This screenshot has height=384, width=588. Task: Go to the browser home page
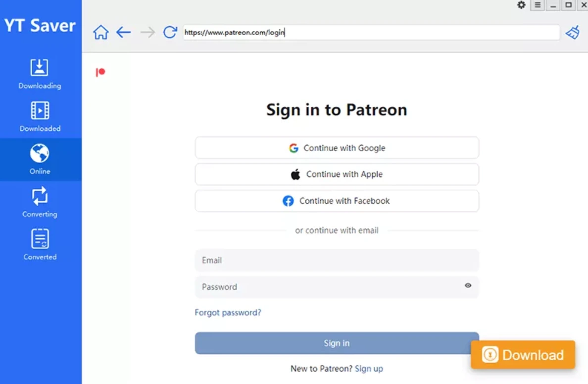(x=100, y=32)
